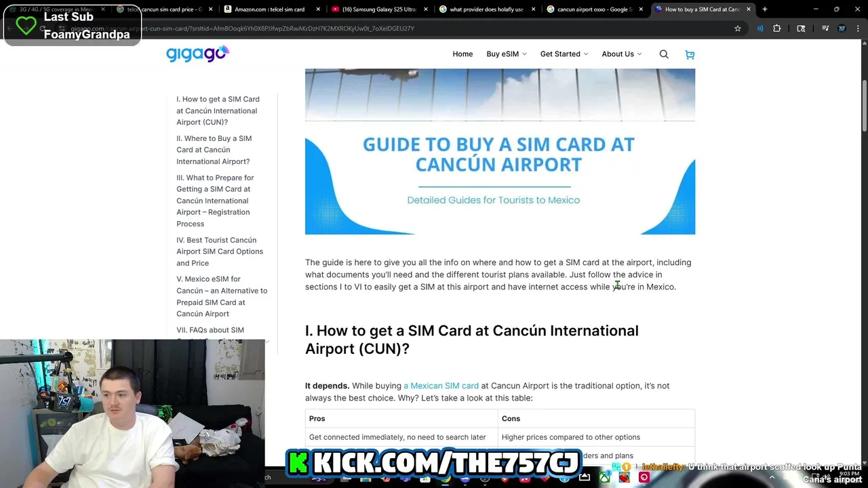Open the browser Extensions puzzle icon
This screenshot has width=868, height=488.
tap(777, 28)
